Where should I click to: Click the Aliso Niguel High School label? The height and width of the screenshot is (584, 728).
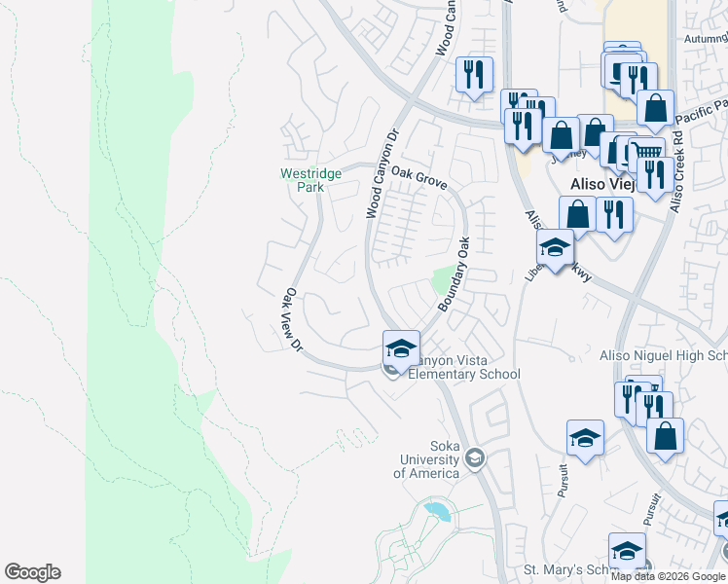664,355
